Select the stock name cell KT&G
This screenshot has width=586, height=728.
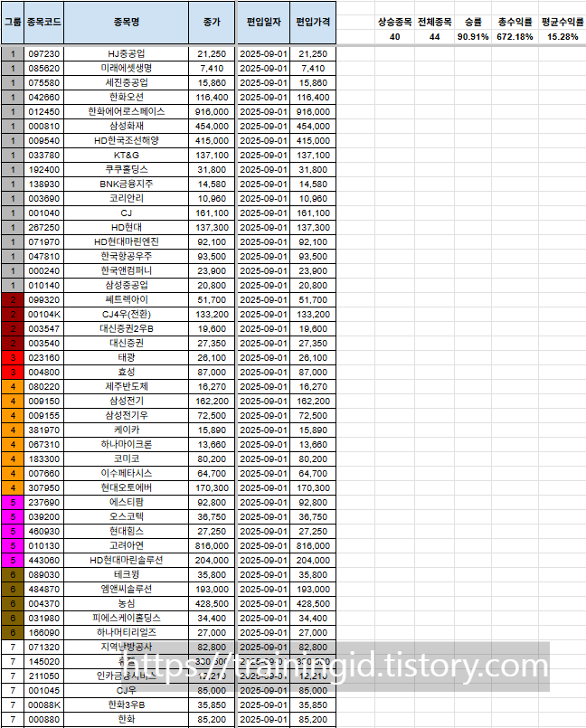click(127, 155)
